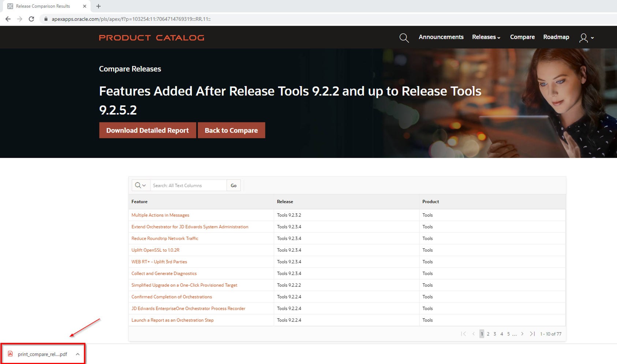Go to first page of results

tap(464, 334)
